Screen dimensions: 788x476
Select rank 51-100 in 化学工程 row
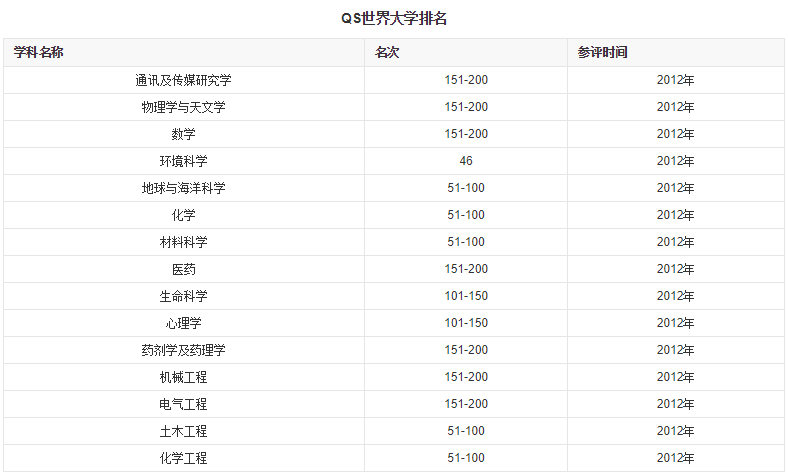pyautogui.click(x=466, y=458)
